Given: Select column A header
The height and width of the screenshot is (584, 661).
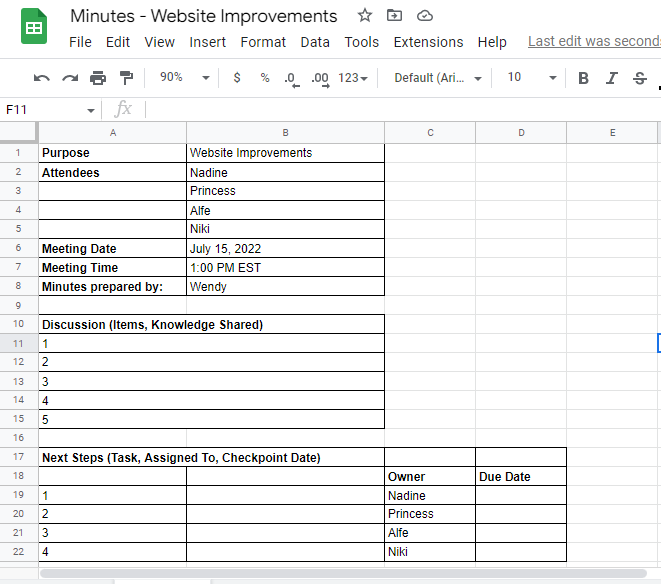Looking at the screenshot, I should coord(113,133).
